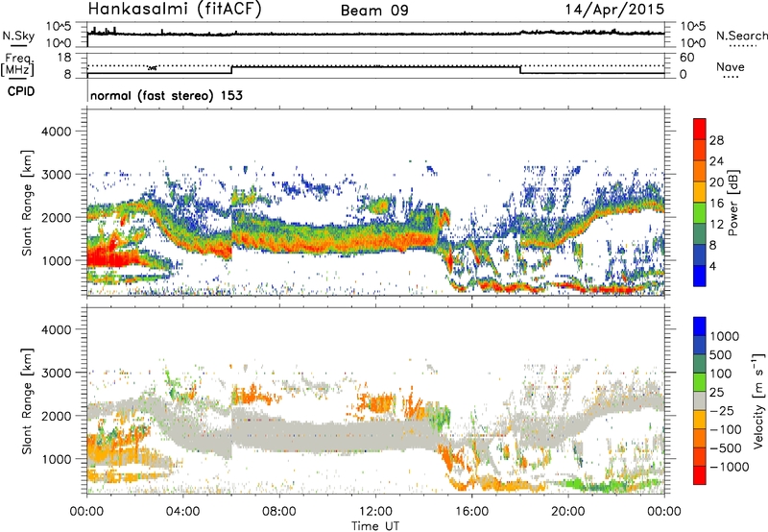Click the grey segment of the velocity colorbar
Image resolution: width=768 pixels, height=532 pixels.
pos(700,400)
